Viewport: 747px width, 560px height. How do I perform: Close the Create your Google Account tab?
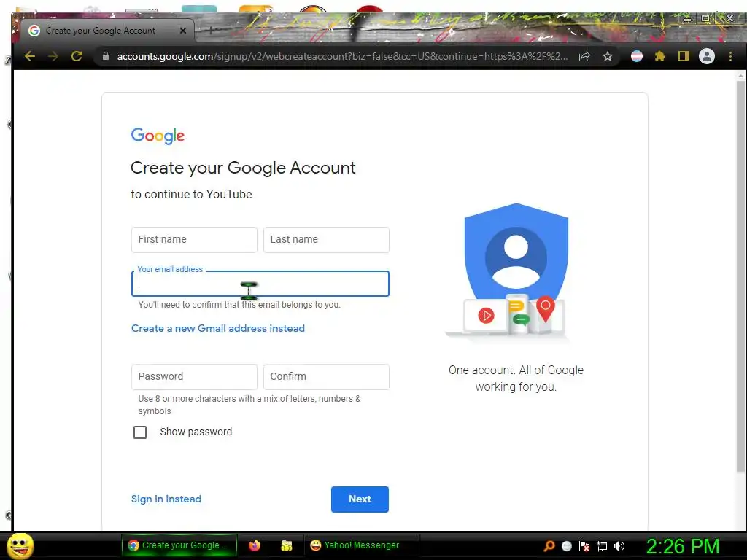tap(183, 31)
